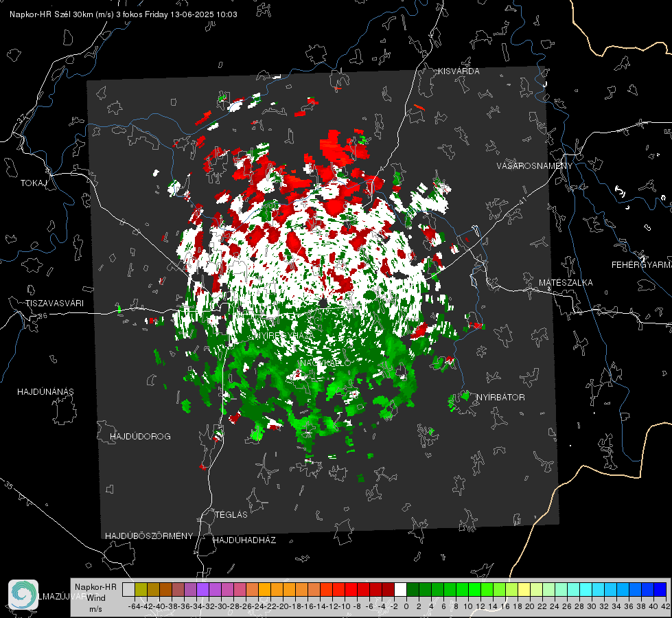Viewport: 672px width, 618px height.
Task: Pick the bright green swatch between 10 and 12
Action: tap(474, 589)
